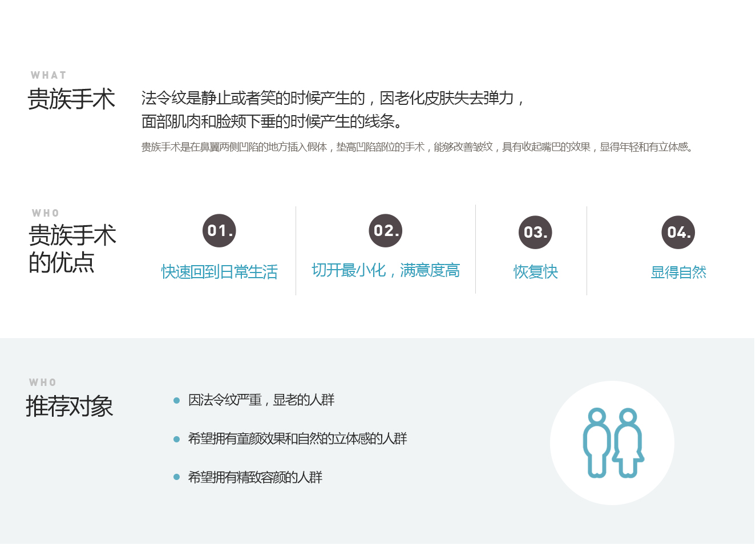Click the 推荐对象 heading
The width and height of the screenshot is (756, 549).
tap(69, 406)
